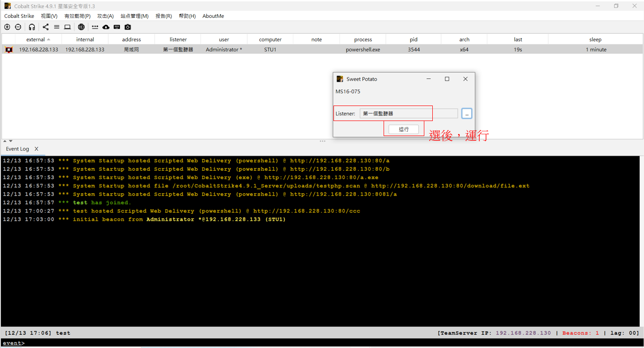Close the Event Log tab
The height and width of the screenshot is (348, 644).
pos(37,149)
